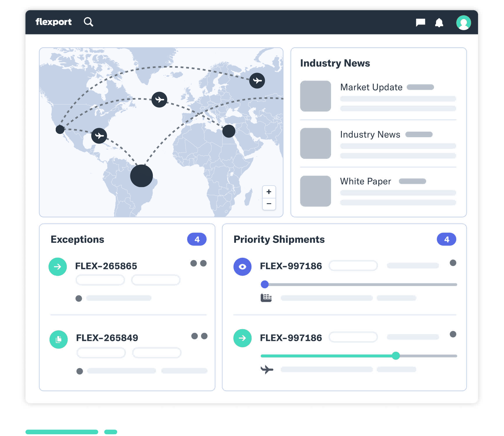This screenshot has width=504, height=436.
Task: Click the Exceptions count badge
Action: click(197, 239)
